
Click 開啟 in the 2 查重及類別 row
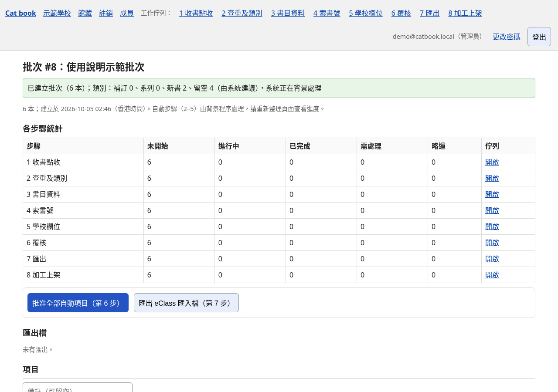coord(492,178)
